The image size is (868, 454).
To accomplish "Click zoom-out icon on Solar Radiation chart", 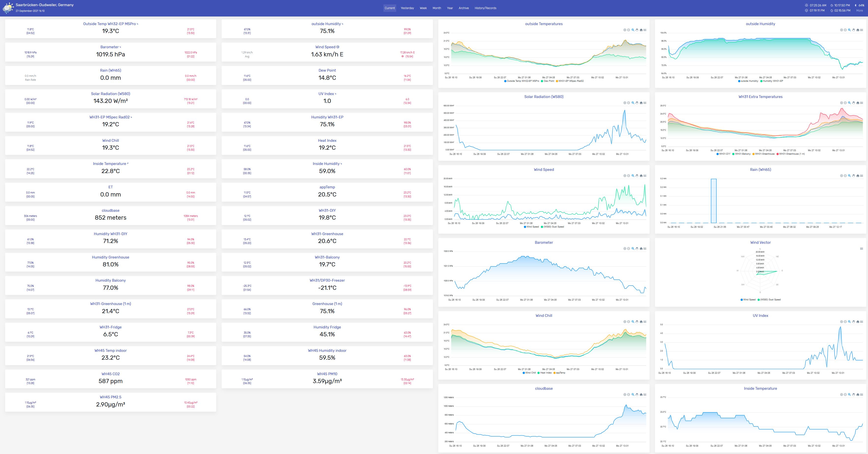I will point(629,103).
